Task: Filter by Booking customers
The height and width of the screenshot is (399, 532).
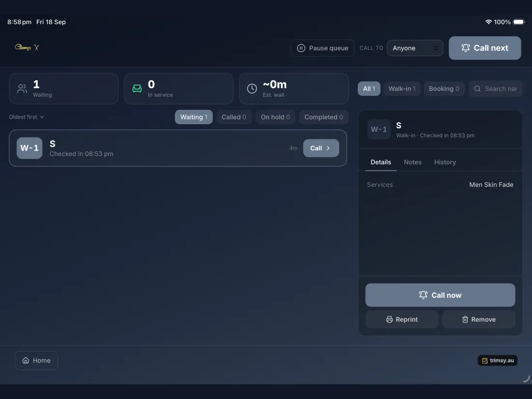Action: click(x=444, y=89)
